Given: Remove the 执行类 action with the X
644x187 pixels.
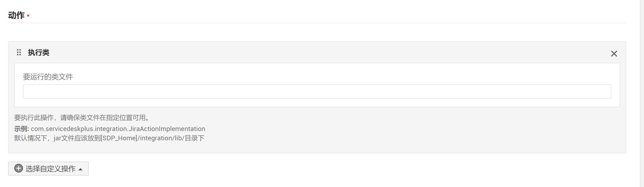Looking at the screenshot, I should pyautogui.click(x=614, y=54).
